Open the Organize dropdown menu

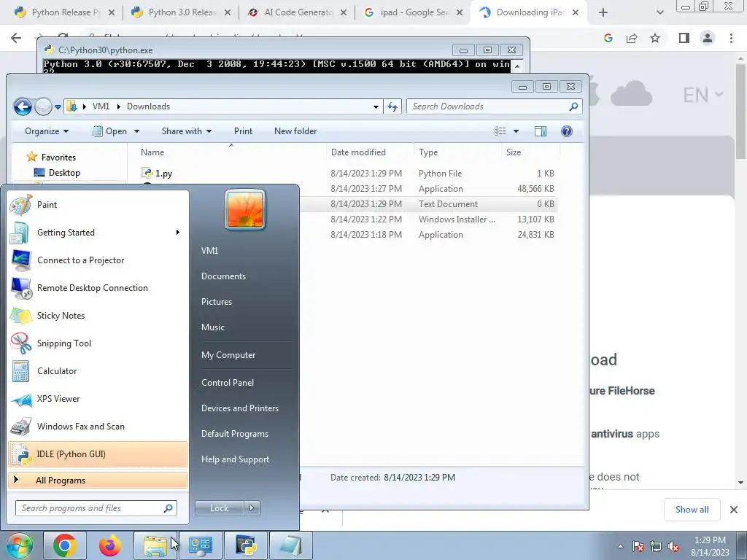46,131
